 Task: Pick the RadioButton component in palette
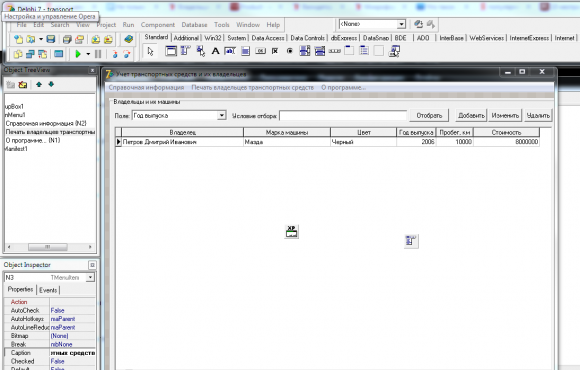point(290,51)
